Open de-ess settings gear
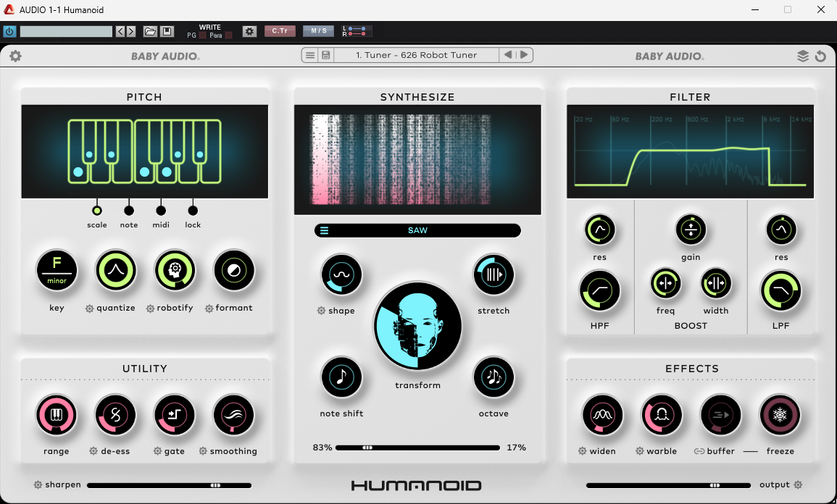Screen dimensions: 837x504 93,451
